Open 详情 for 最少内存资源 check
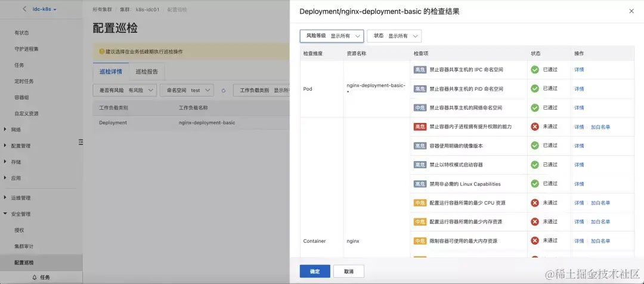The width and height of the screenshot is (644, 284). point(579,222)
